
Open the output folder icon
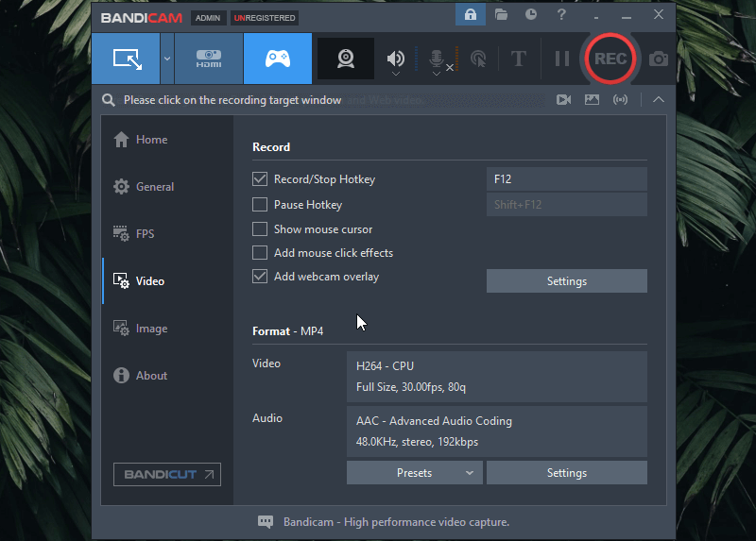(x=501, y=15)
